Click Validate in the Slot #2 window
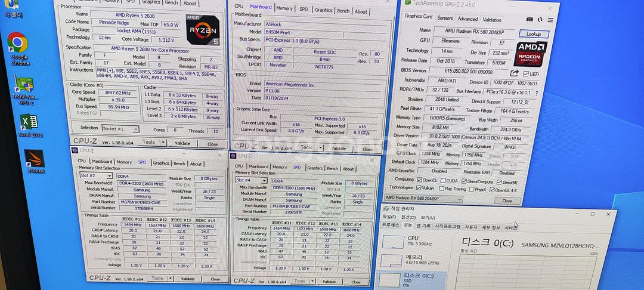 188,279
